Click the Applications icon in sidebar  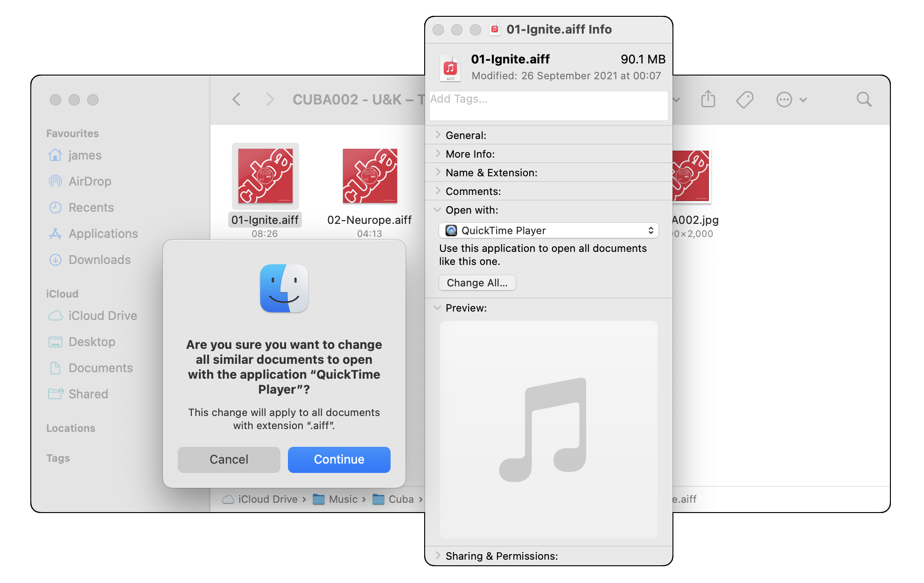[56, 233]
